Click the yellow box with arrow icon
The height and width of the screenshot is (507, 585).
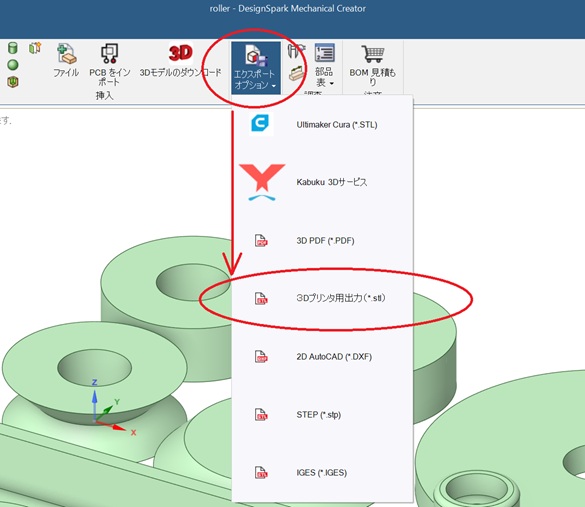click(x=13, y=82)
